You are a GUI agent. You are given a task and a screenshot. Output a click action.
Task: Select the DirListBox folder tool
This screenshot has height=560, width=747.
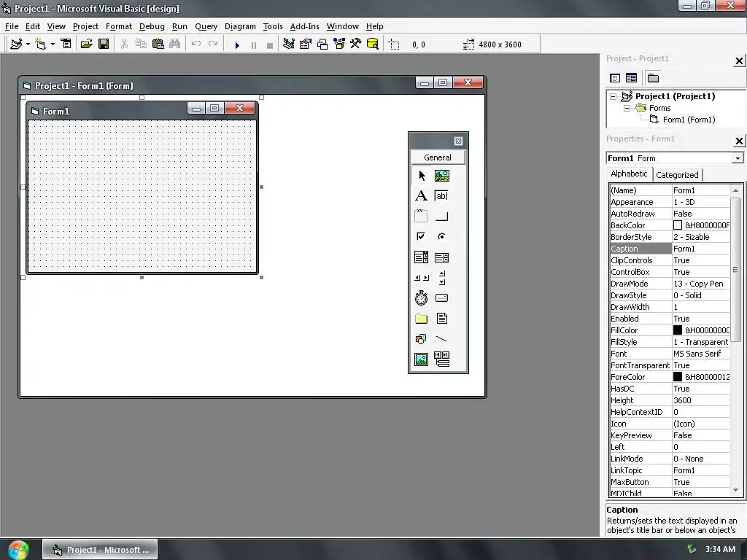(421, 319)
